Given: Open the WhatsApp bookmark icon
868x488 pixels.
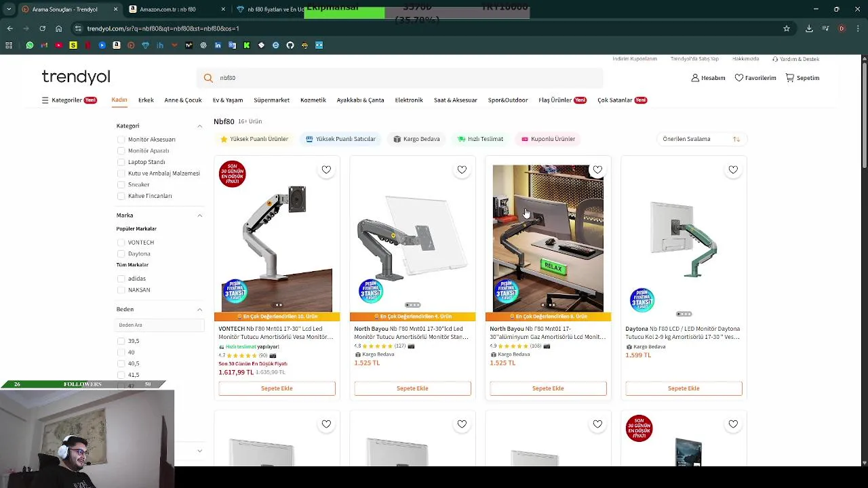Looking at the screenshot, I should click(30, 45).
